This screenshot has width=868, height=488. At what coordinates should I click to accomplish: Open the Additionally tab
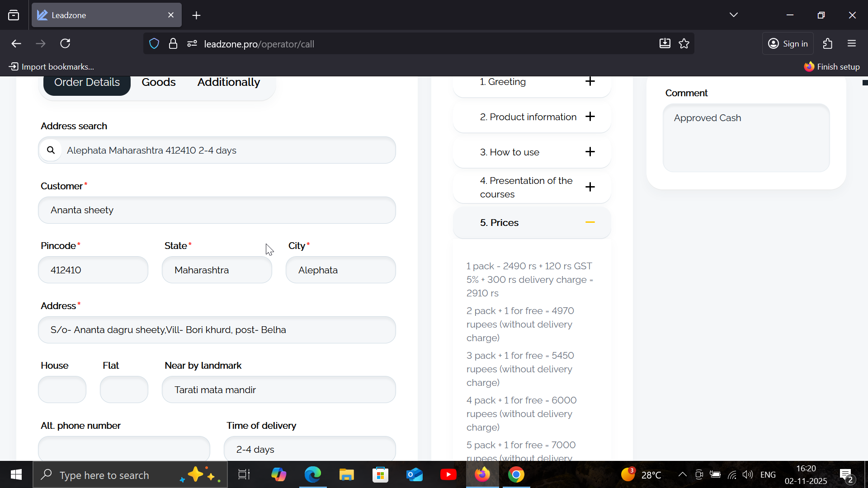click(x=228, y=82)
